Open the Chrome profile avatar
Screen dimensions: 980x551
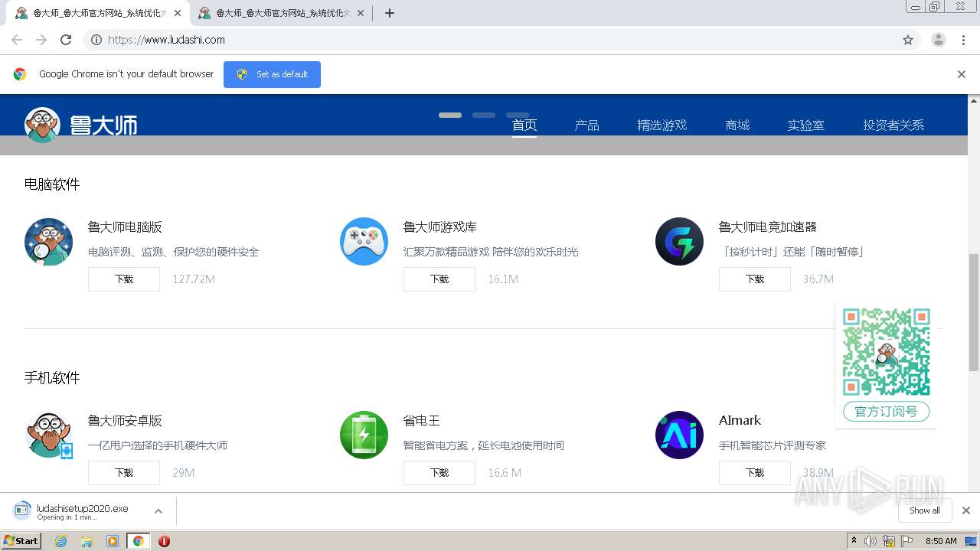tap(939, 40)
